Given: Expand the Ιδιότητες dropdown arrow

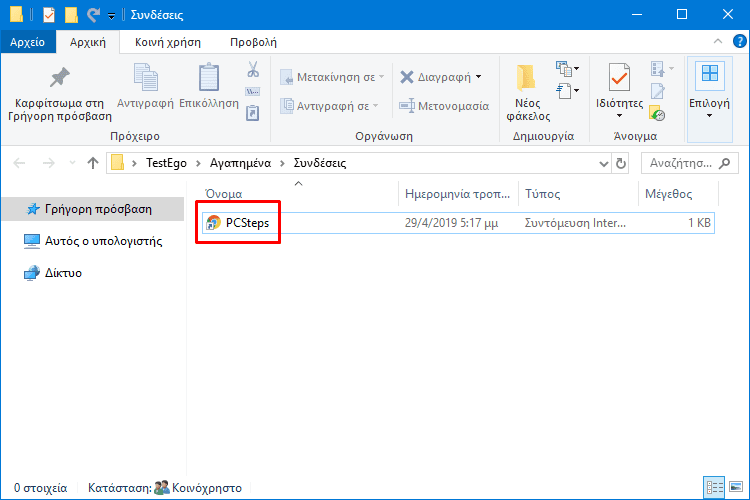Looking at the screenshot, I should [x=619, y=116].
